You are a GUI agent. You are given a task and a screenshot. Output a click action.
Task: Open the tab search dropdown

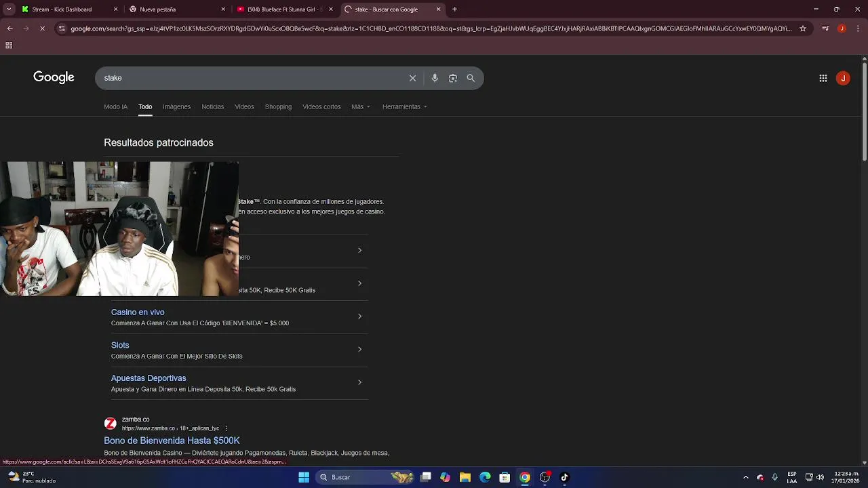[9, 9]
